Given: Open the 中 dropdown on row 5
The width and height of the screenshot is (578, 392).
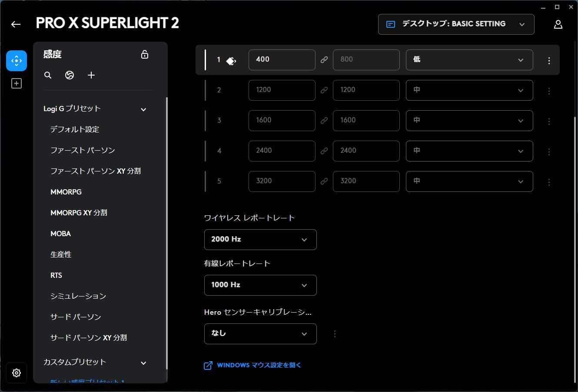Looking at the screenshot, I should [469, 181].
